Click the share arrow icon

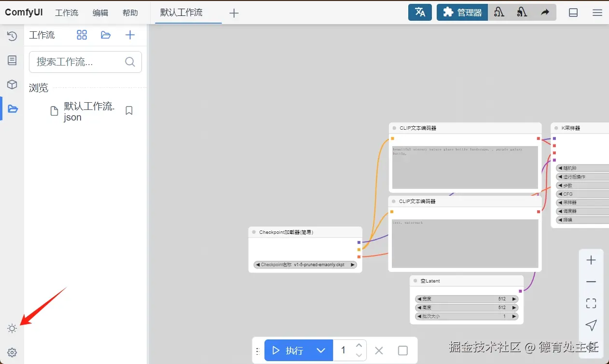545,12
